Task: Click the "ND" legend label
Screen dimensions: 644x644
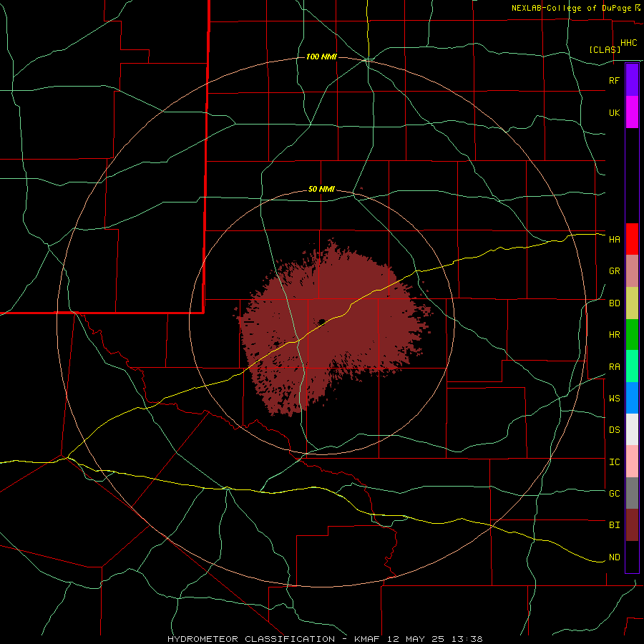Action: 614,557
